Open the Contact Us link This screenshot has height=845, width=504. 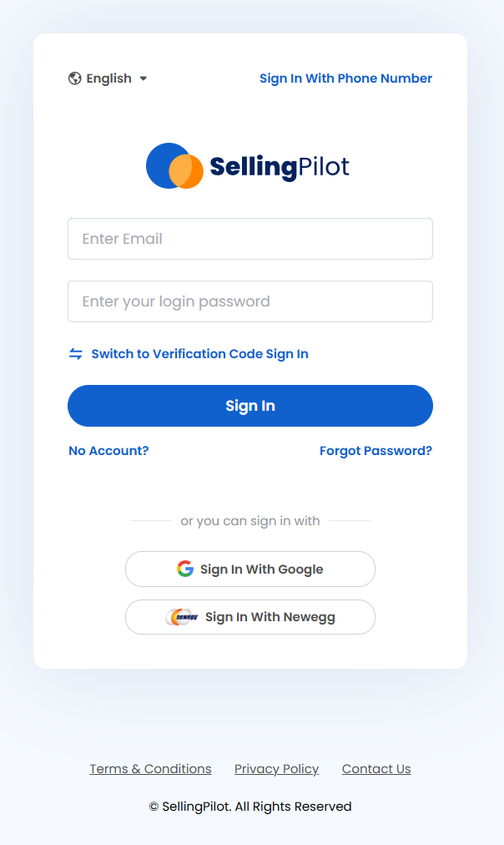point(376,769)
